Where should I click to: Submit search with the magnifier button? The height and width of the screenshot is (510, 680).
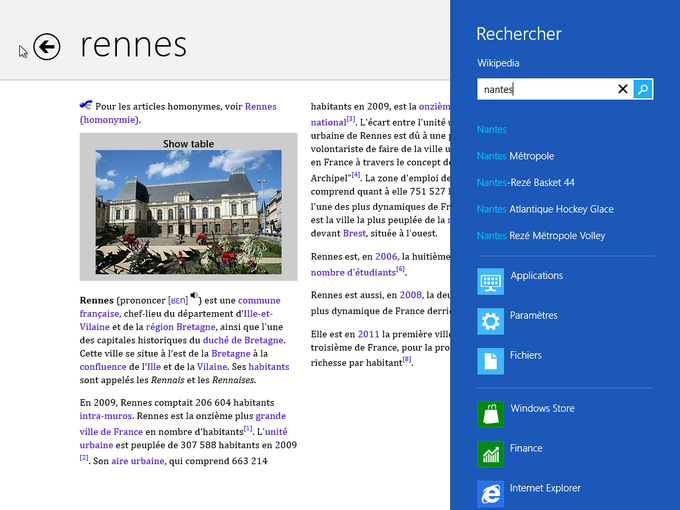[643, 89]
